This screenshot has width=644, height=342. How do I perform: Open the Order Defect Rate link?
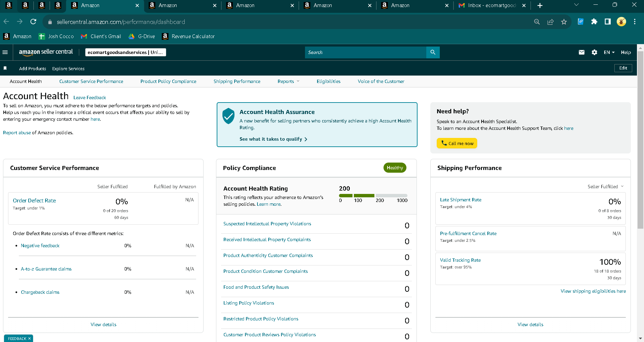34,200
